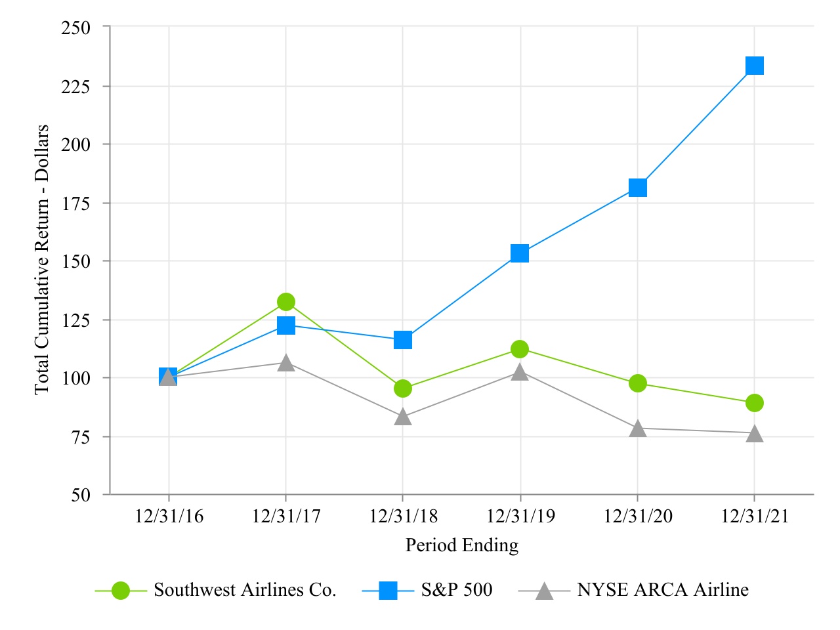Select the gray triangle marker at 12/31/20
Screen dimensions: 840x630
pos(637,429)
